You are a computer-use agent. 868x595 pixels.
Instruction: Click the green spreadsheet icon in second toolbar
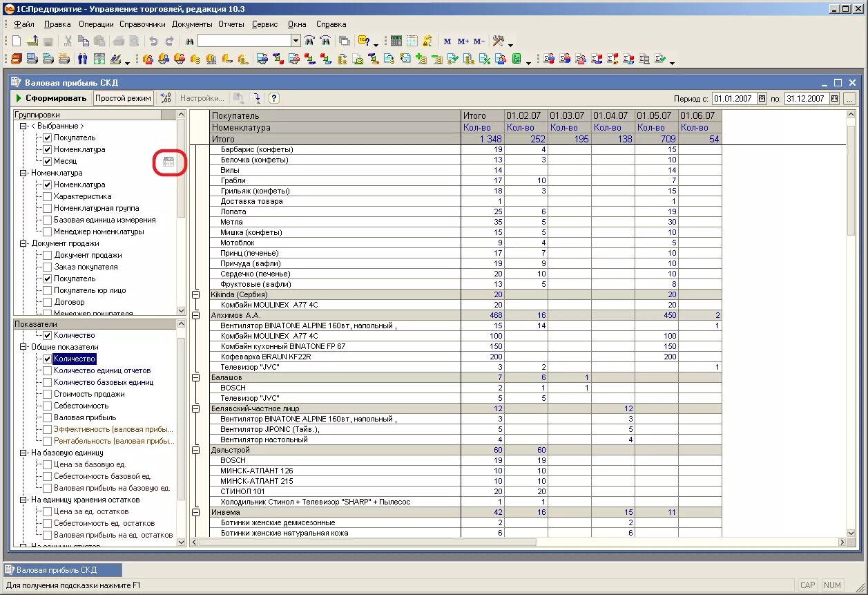517,59
